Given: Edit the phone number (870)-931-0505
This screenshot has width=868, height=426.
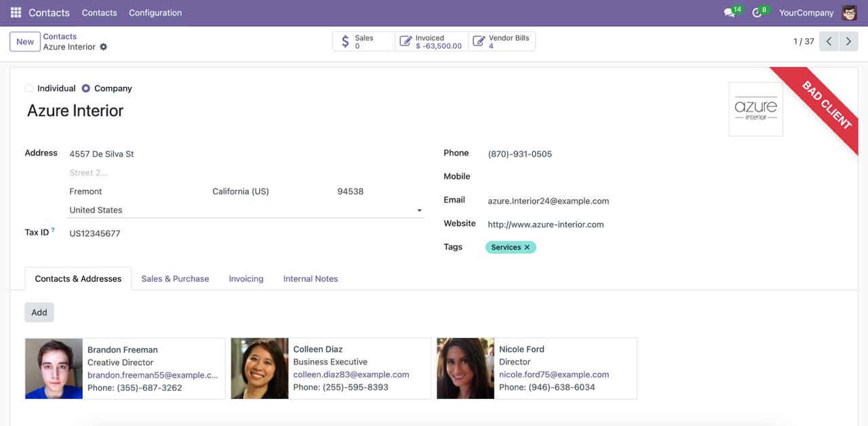Looking at the screenshot, I should [x=520, y=154].
